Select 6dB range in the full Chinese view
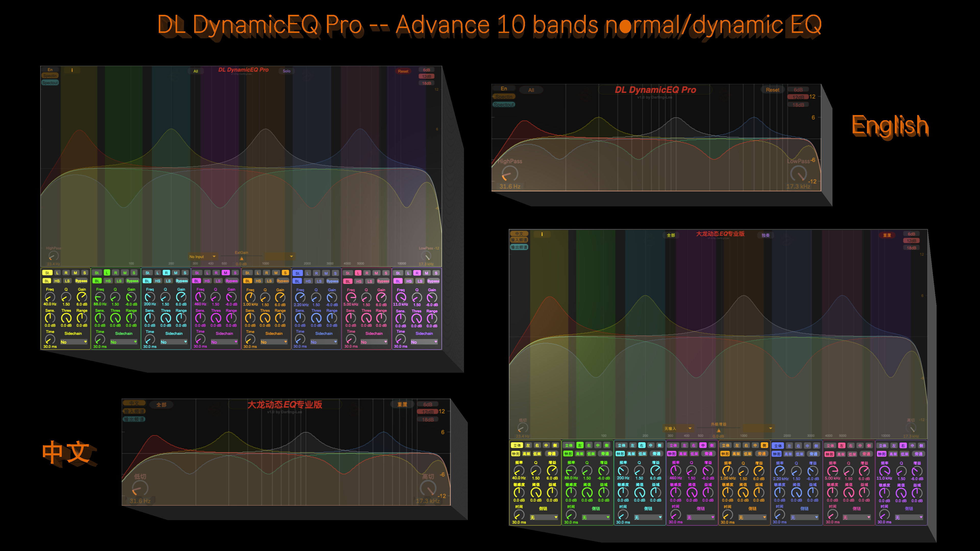The width and height of the screenshot is (980, 551). (x=912, y=234)
